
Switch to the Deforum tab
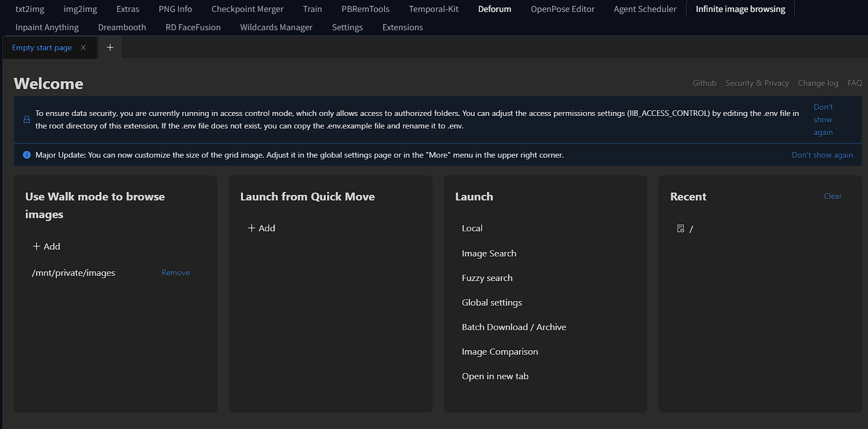(x=494, y=9)
